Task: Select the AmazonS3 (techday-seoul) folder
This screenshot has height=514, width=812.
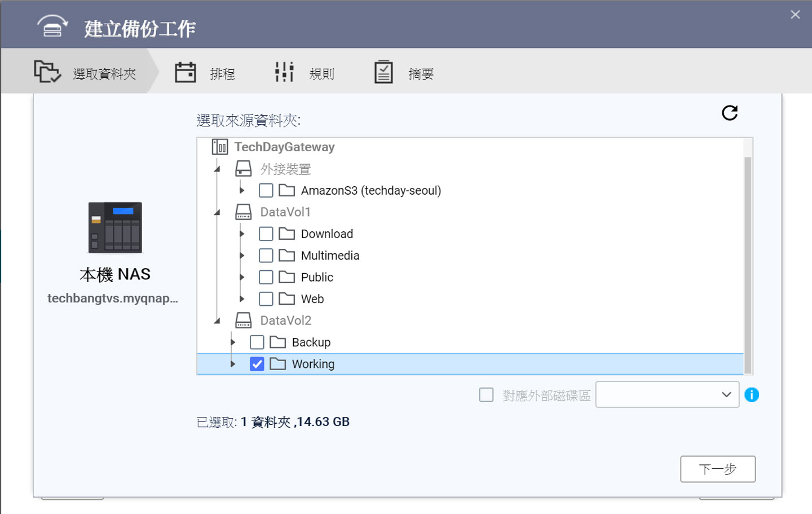Action: [370, 191]
